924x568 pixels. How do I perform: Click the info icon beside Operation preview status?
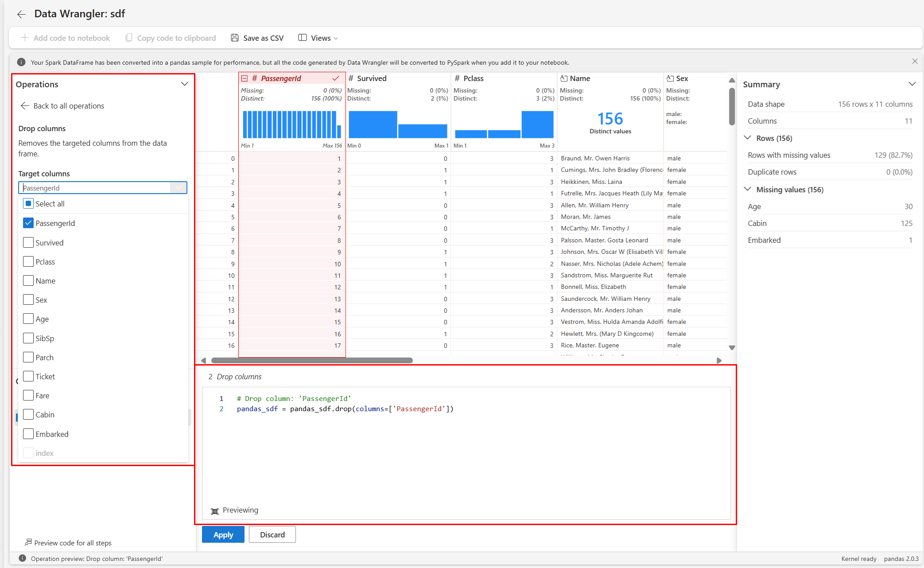coord(23,558)
